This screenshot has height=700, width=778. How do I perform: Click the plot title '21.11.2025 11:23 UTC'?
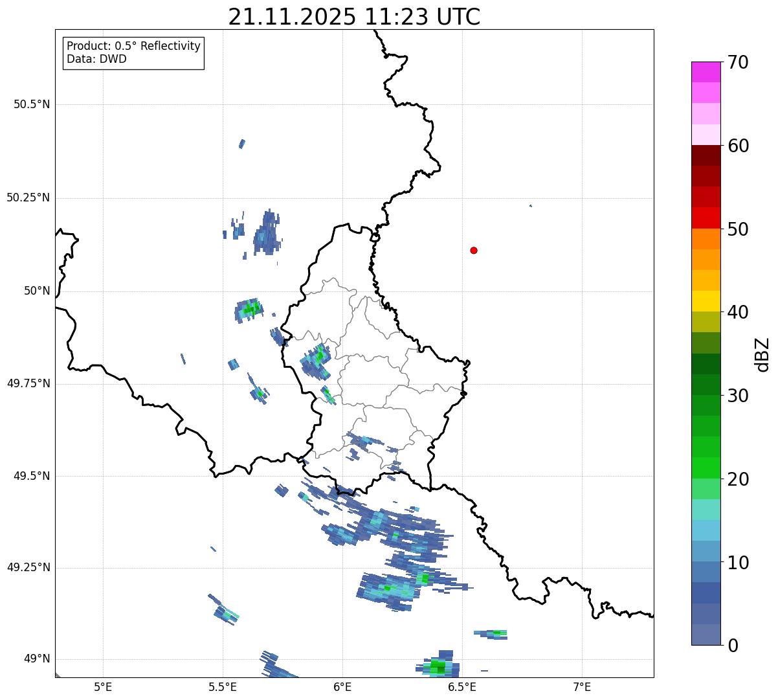point(354,17)
